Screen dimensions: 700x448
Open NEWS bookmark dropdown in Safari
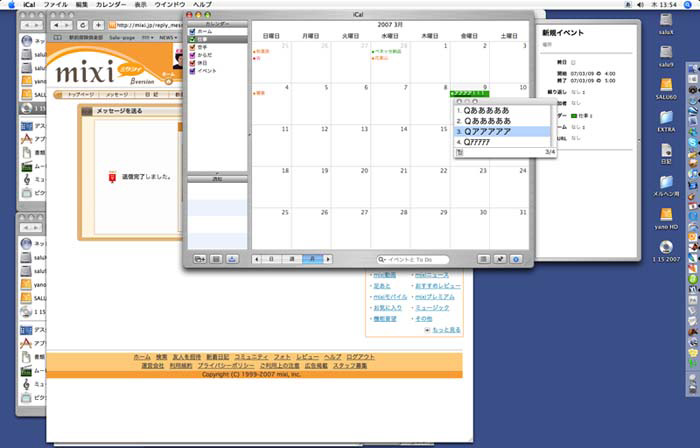(x=168, y=38)
